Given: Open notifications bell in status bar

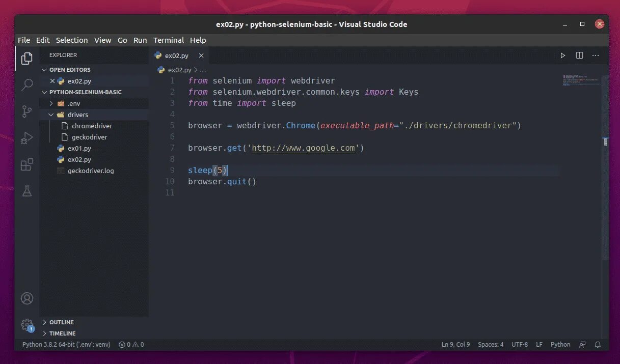Looking at the screenshot, I should [x=597, y=345].
